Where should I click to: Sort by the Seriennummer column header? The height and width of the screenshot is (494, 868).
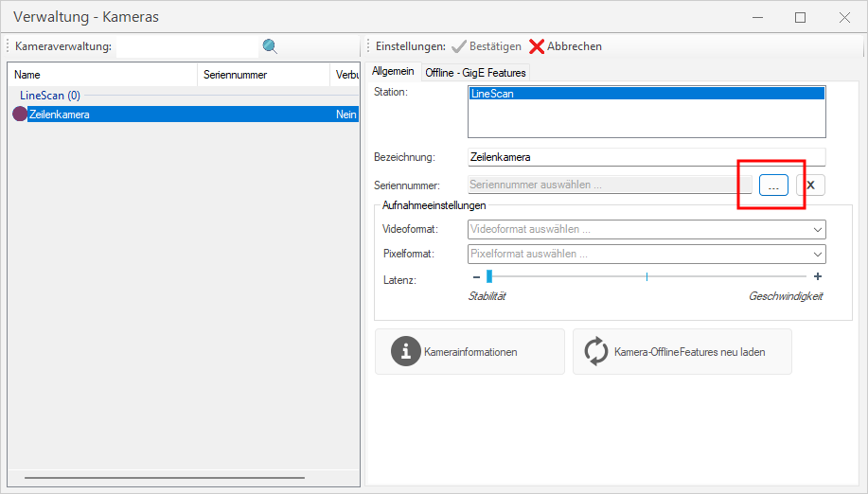(x=236, y=75)
